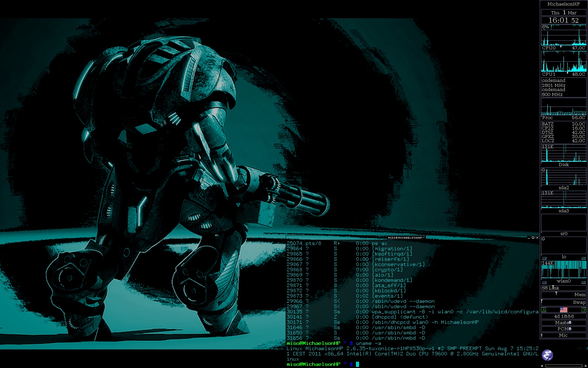Click the ondemand 2801 MHz frequency panel
588x368 pixels.
(x=563, y=88)
